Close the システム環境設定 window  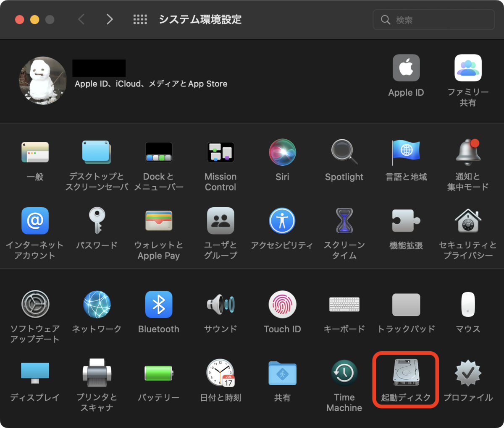coord(20,20)
